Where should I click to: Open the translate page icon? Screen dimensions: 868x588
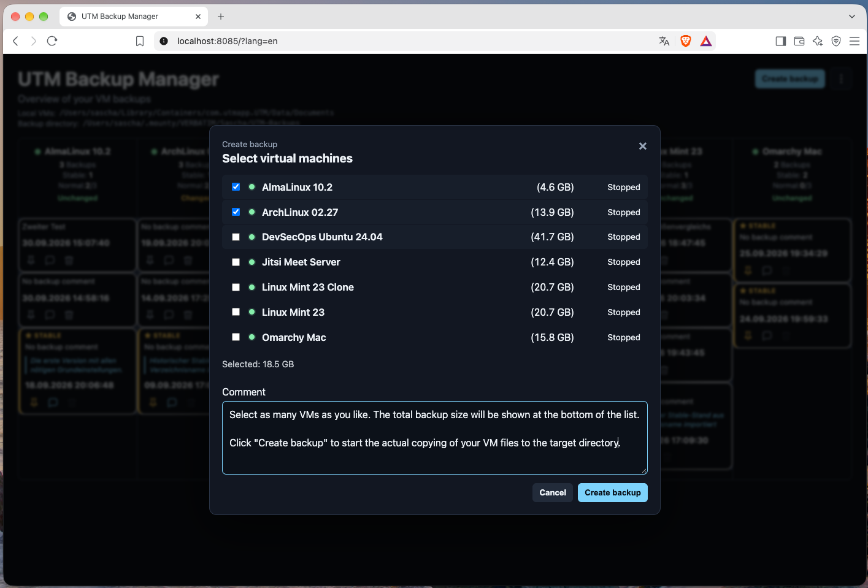[x=664, y=41]
